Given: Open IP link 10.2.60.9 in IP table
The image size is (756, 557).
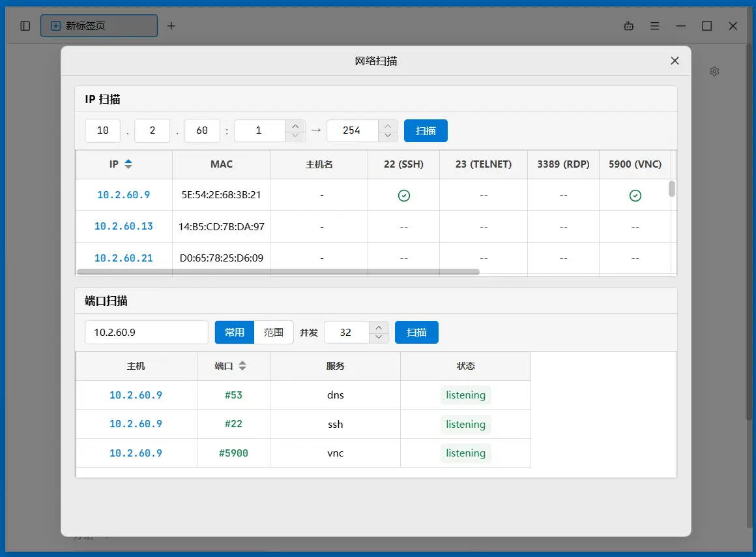Looking at the screenshot, I should coord(123,195).
